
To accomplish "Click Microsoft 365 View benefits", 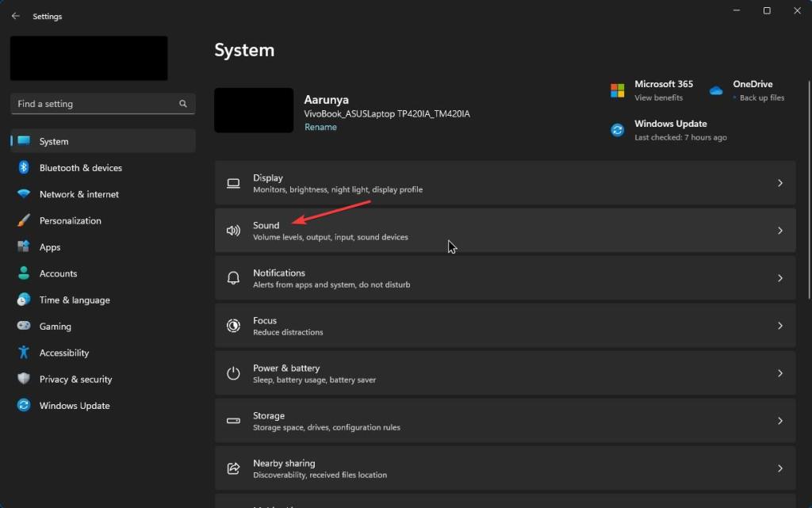I will [x=659, y=97].
